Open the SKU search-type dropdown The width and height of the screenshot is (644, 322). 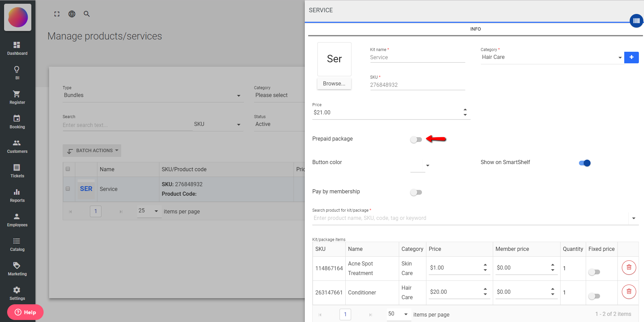click(x=218, y=124)
